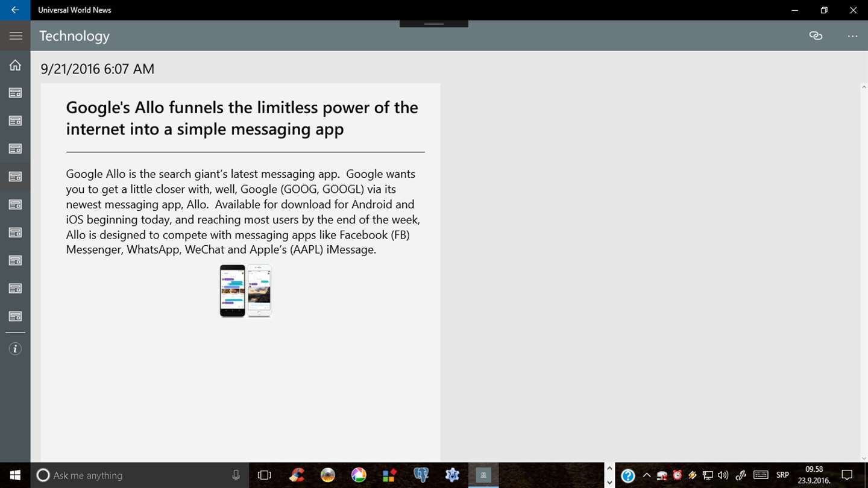Select the highlighted fourth news category icon

coord(15,177)
